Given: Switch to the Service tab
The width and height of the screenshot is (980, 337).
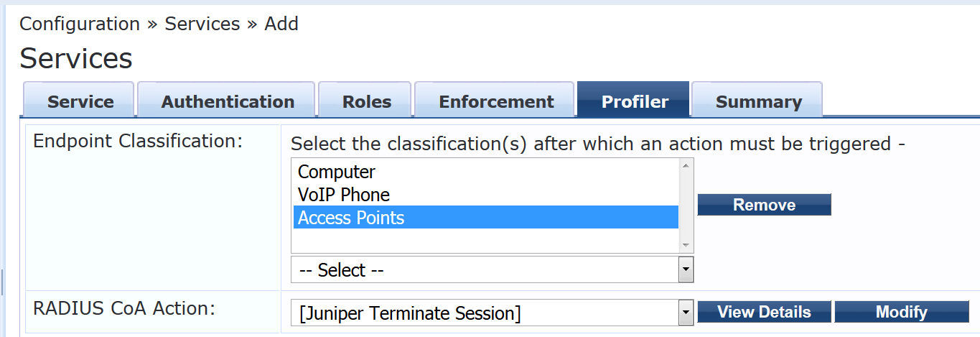Looking at the screenshot, I should coord(80,101).
